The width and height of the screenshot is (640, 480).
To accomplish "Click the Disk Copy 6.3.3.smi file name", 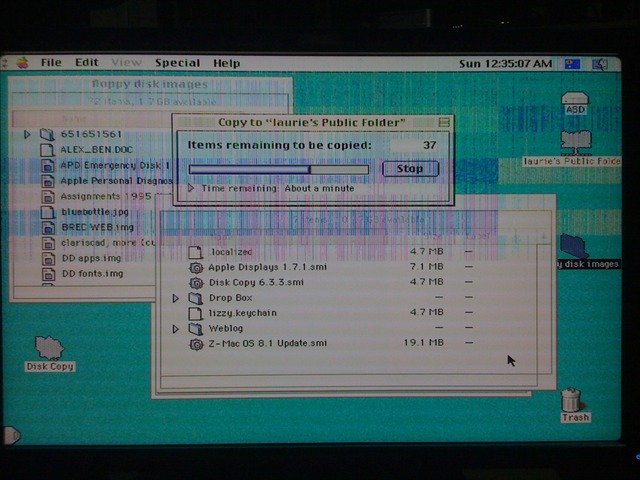I will pos(256,282).
